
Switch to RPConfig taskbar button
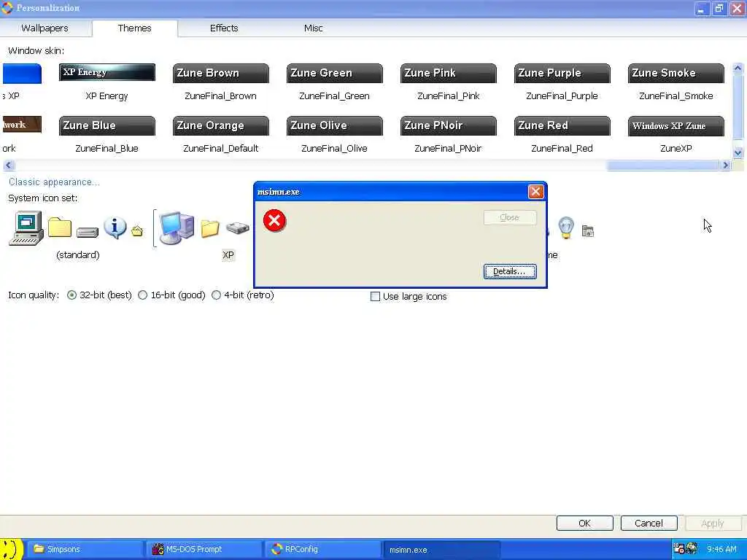click(322, 550)
